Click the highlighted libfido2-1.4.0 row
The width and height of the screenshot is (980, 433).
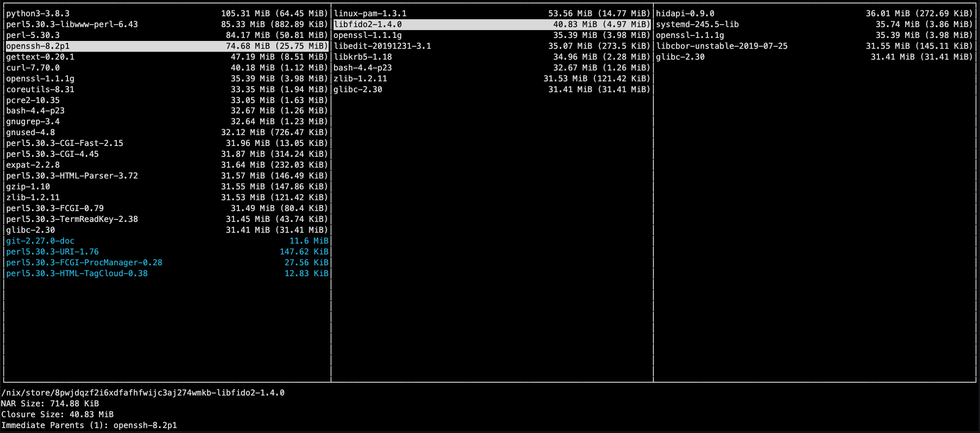click(492, 24)
